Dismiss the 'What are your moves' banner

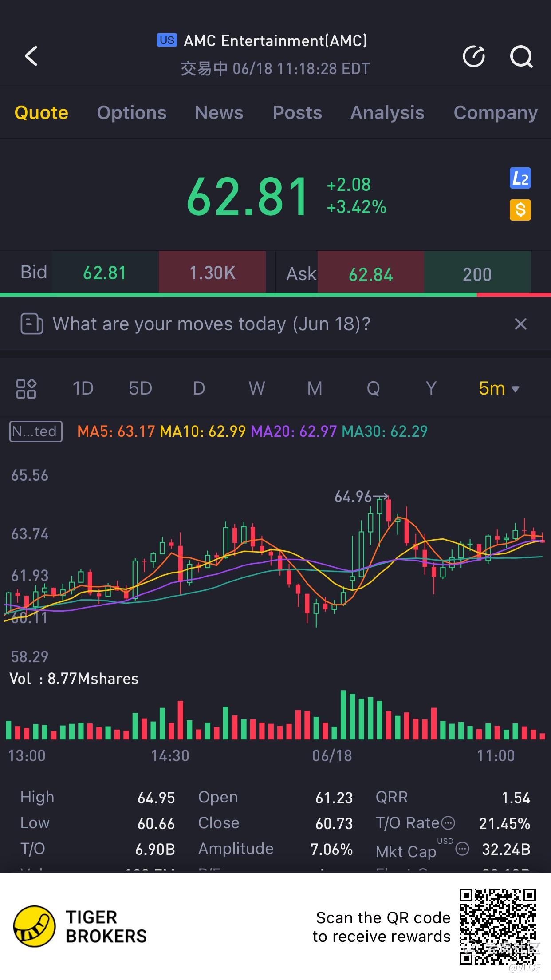(520, 324)
